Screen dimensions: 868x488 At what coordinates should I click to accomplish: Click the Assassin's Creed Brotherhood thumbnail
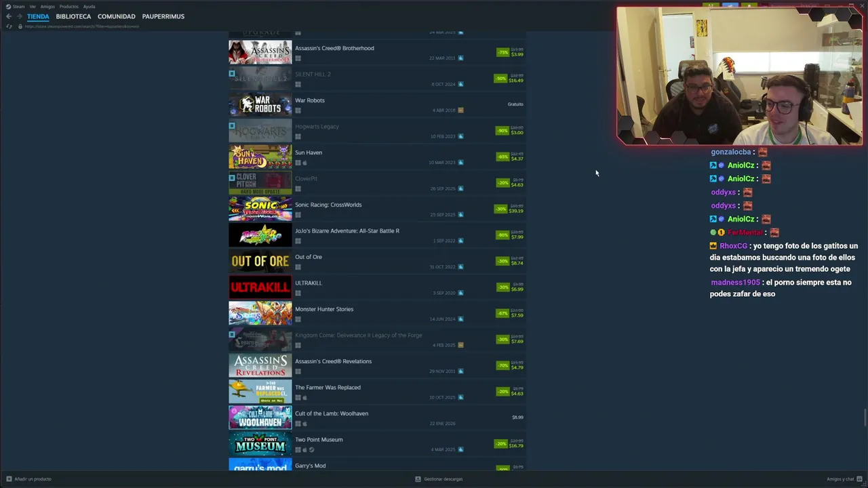260,52
